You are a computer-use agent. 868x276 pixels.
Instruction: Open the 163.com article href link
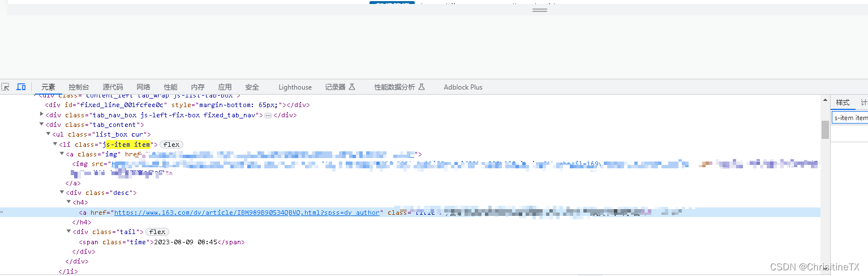(x=247, y=213)
